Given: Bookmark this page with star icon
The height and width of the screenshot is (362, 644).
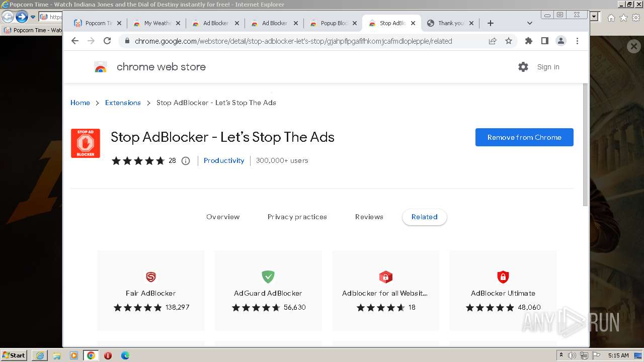Looking at the screenshot, I should pyautogui.click(x=509, y=41).
